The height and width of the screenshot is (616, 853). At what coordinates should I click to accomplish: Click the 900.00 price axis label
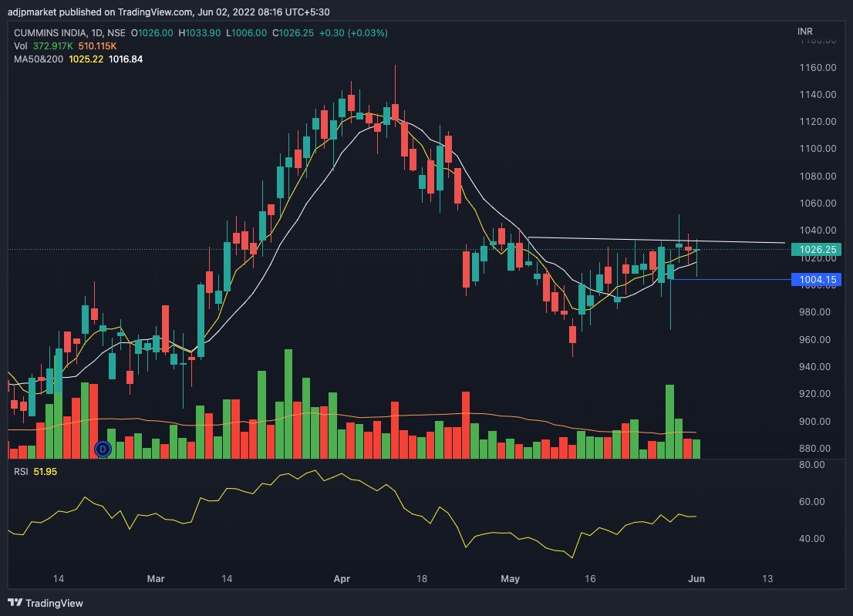pos(814,422)
